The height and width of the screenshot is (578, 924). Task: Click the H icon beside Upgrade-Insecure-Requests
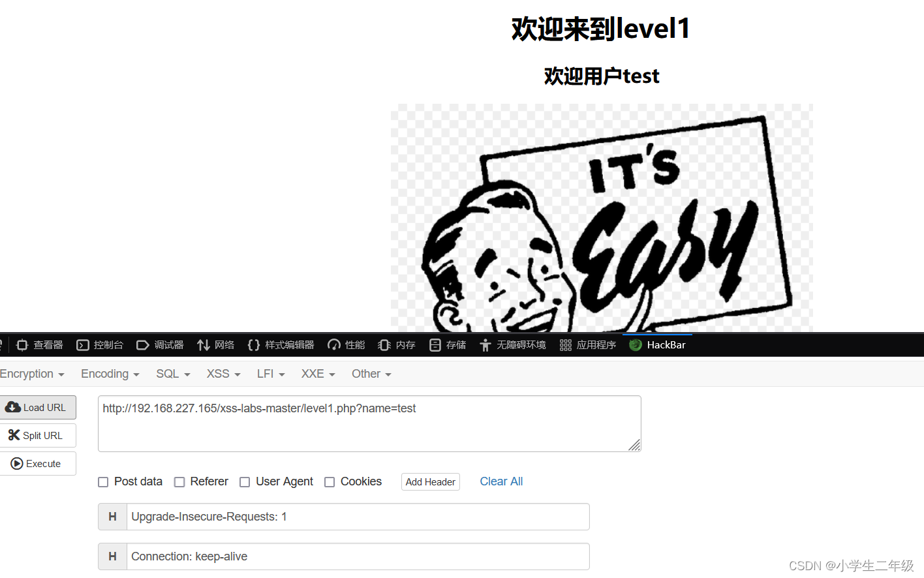click(x=112, y=517)
